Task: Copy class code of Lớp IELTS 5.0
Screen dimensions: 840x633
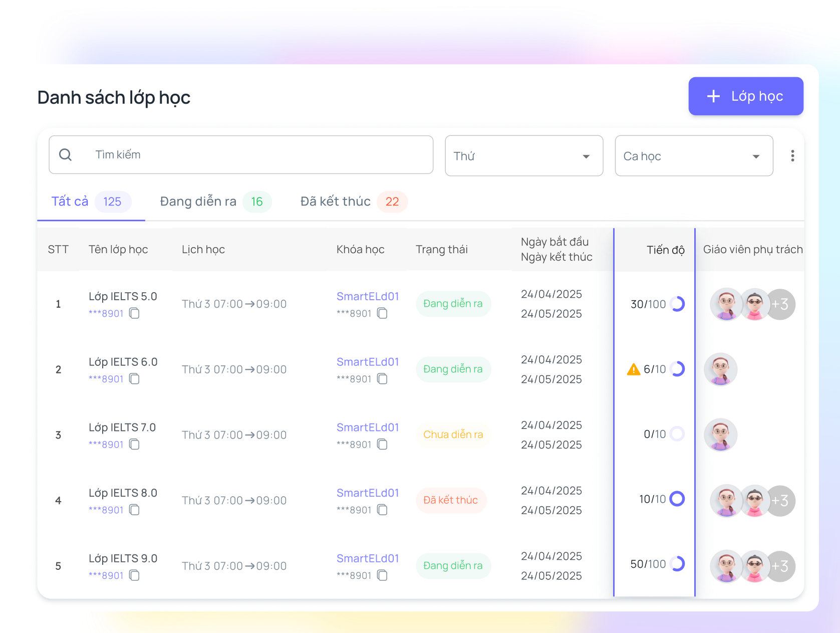Action: pos(134,313)
